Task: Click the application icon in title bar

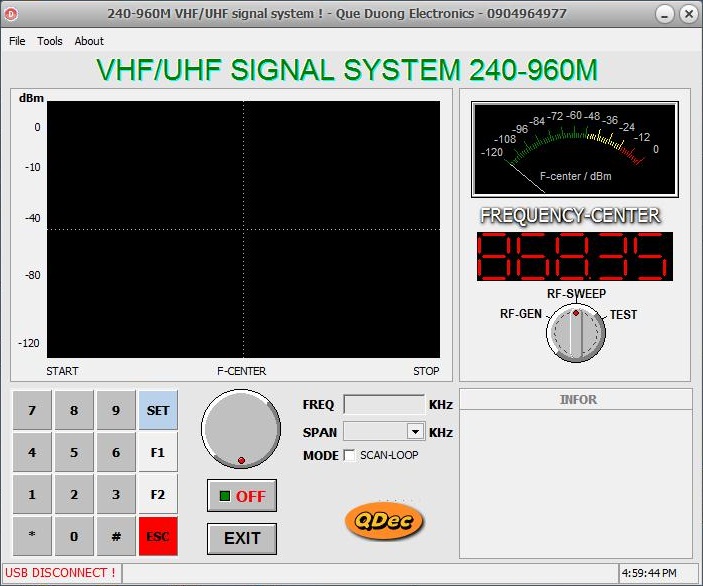Action: (x=11, y=14)
